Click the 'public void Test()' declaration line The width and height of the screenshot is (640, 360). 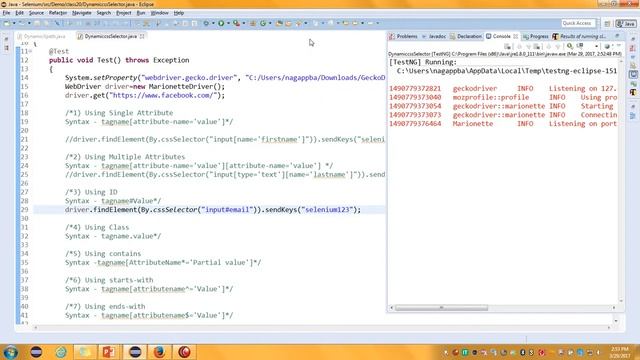(x=119, y=60)
